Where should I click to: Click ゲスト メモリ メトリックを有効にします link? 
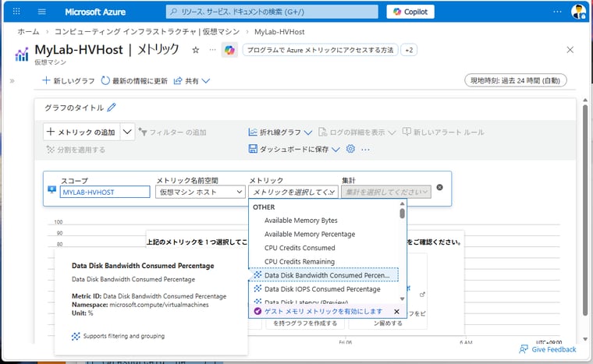coord(323,312)
